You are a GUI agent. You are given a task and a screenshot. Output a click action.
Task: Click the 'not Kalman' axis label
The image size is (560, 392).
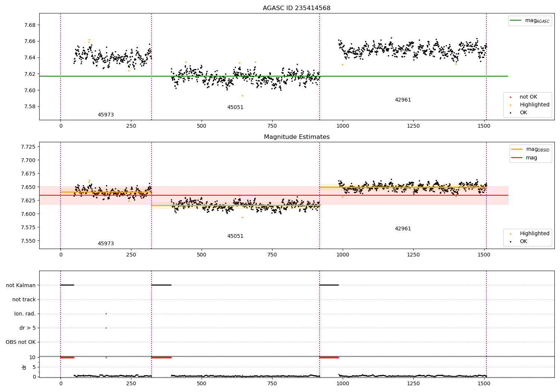point(21,286)
